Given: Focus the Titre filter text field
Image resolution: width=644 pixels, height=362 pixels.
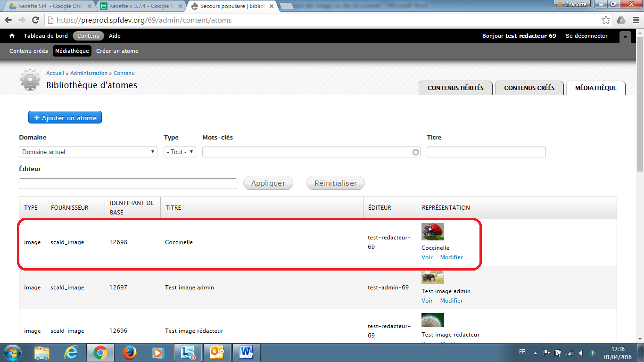Looking at the screenshot, I should [486, 152].
